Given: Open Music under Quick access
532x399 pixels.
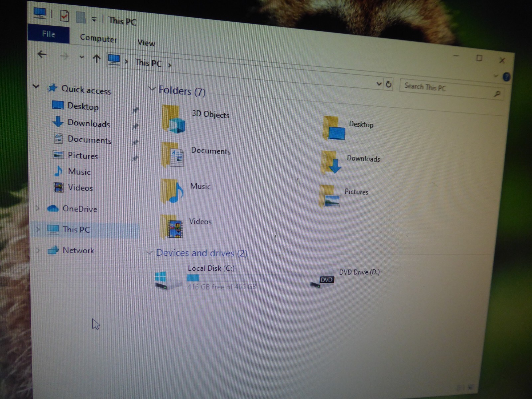Looking at the screenshot, I should point(79,172).
